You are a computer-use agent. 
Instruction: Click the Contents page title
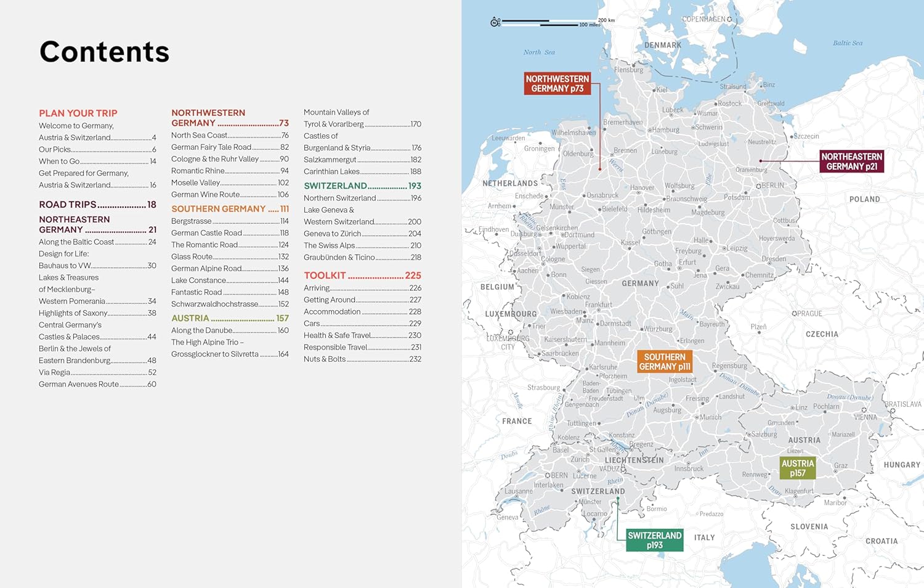104,52
